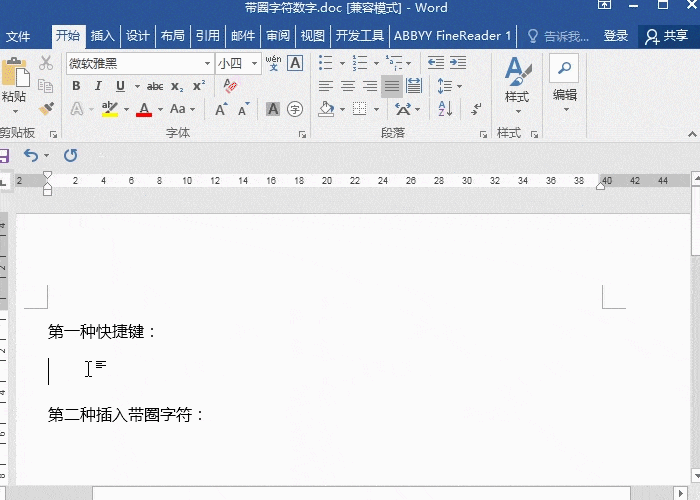Click the phonetic guide (wén) icon
The height and width of the screenshot is (500, 700).
[x=273, y=63]
